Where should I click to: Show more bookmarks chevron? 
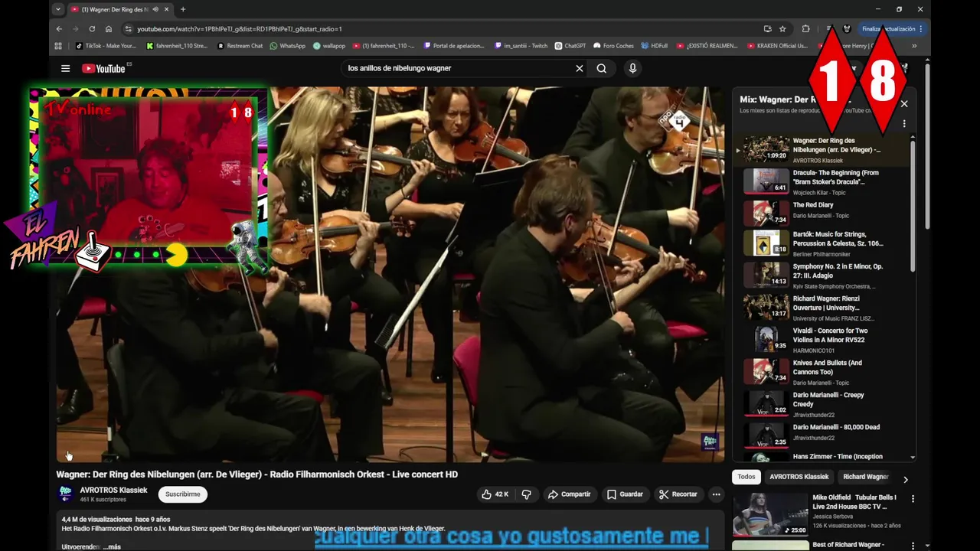pyautogui.click(x=914, y=46)
